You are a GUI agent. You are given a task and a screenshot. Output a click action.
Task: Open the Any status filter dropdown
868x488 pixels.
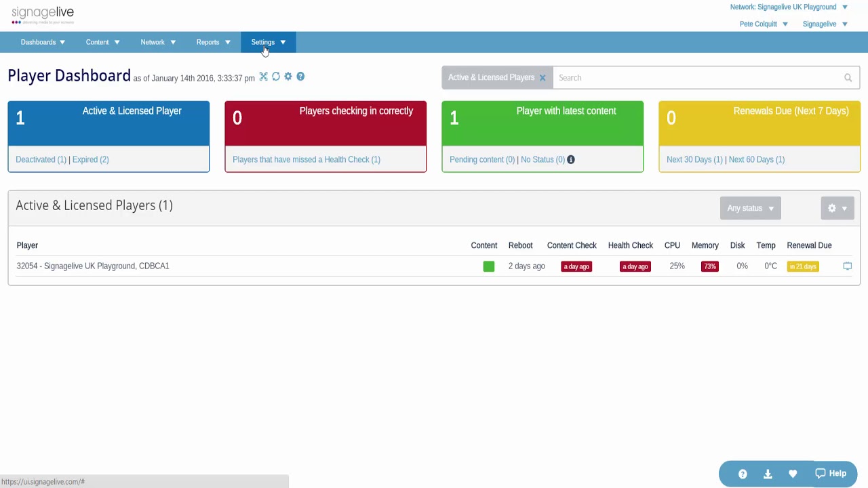click(751, 208)
